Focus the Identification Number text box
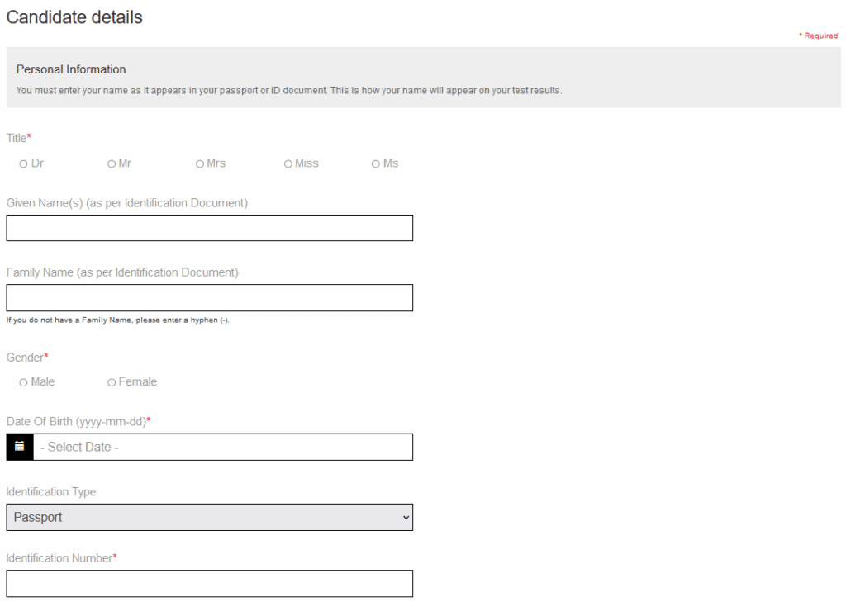Viewport: 846px width, 616px height. (x=209, y=584)
